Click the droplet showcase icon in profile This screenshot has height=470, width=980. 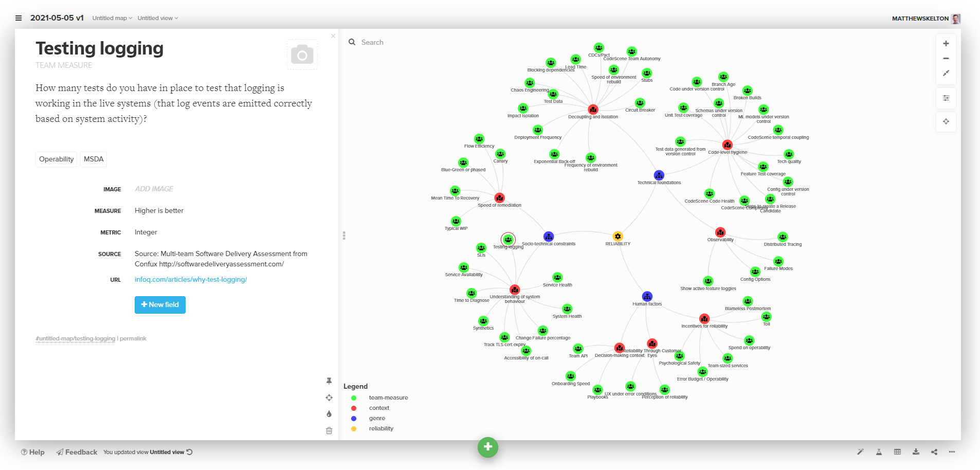(x=329, y=414)
